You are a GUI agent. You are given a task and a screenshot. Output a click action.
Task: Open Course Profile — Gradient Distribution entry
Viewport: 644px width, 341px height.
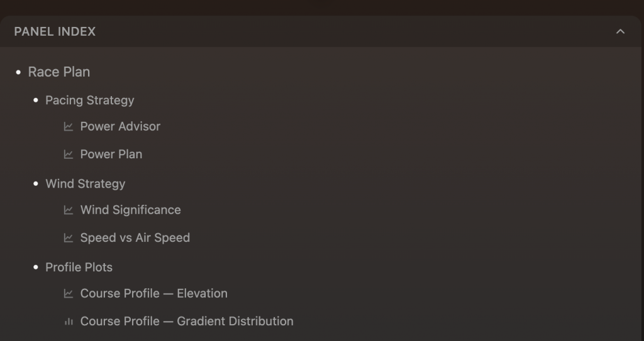(x=187, y=322)
